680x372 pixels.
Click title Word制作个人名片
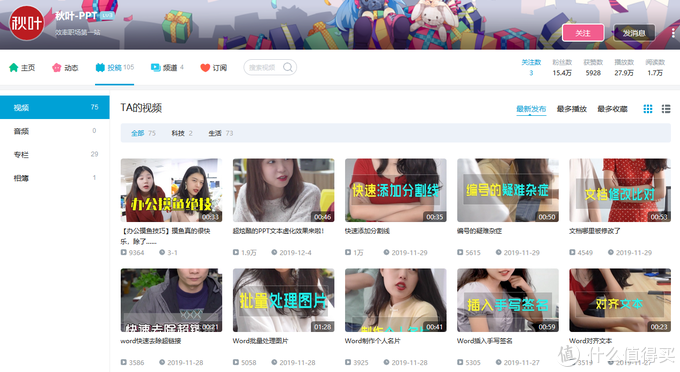coord(373,341)
